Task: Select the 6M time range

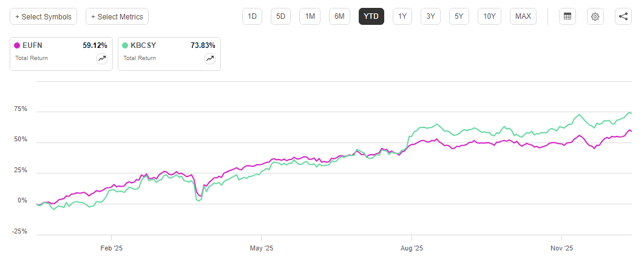Action: click(x=339, y=16)
